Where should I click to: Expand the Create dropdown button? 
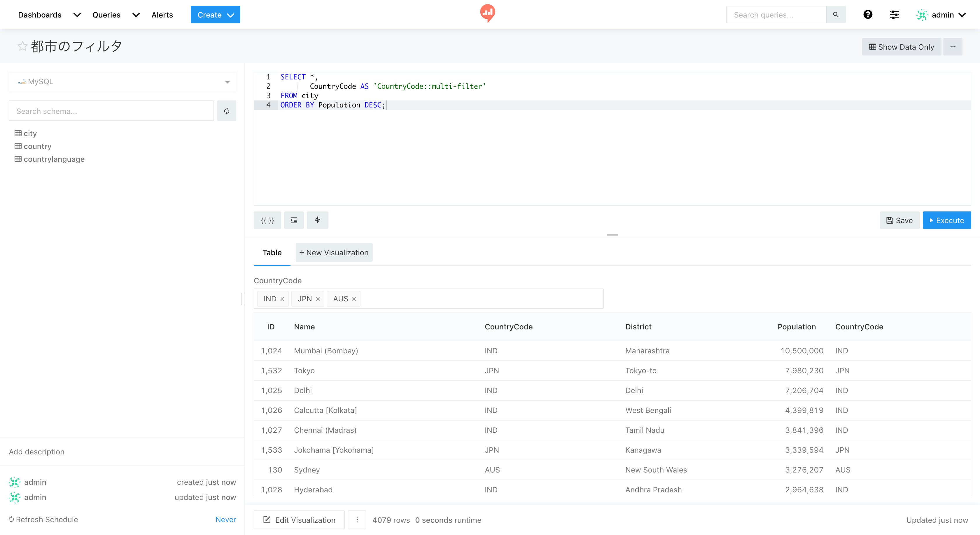[x=215, y=15]
